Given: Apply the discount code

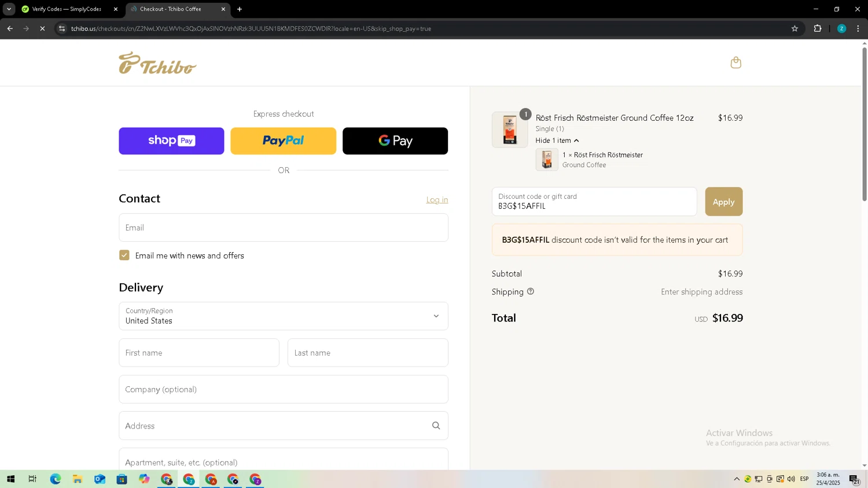Looking at the screenshot, I should (723, 201).
